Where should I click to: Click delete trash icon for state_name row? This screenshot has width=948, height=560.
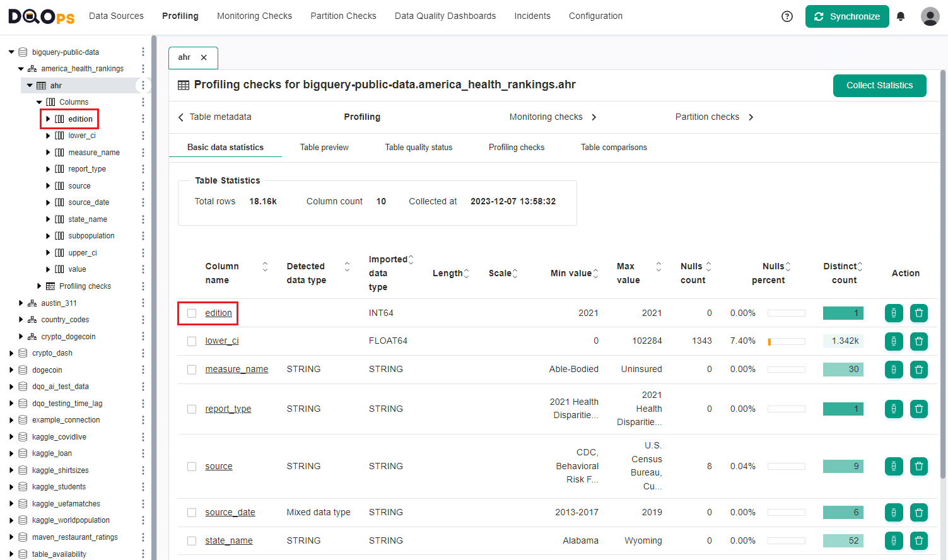click(918, 540)
